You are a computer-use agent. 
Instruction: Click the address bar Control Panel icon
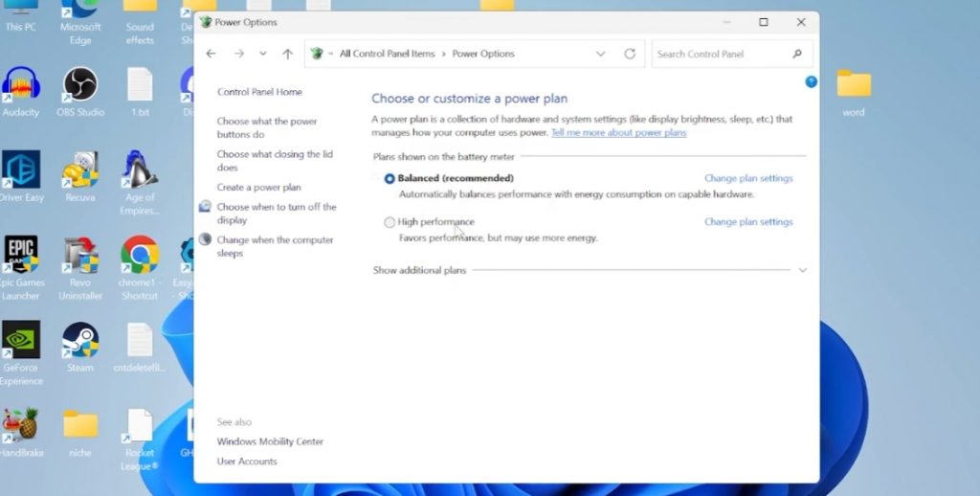pos(317,54)
